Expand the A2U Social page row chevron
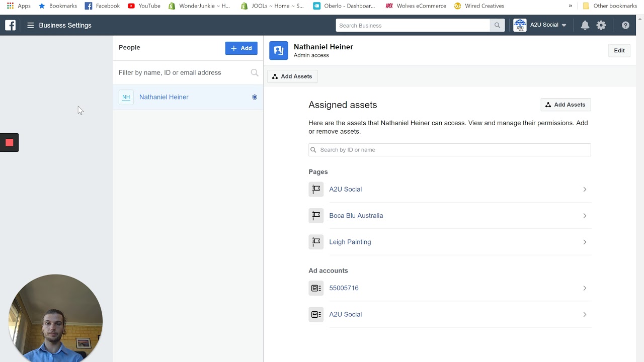Screen dimensions: 644x362 coord(585,190)
